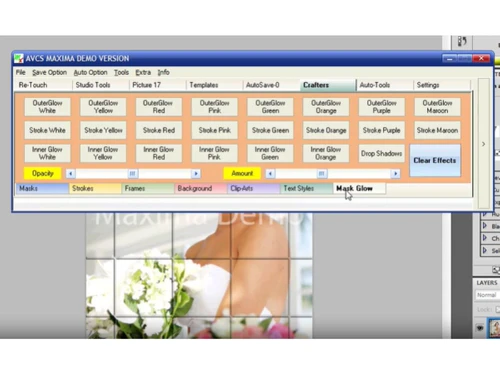Expand the side panel chevron arrow
500x375 pixels.
pos(483,144)
